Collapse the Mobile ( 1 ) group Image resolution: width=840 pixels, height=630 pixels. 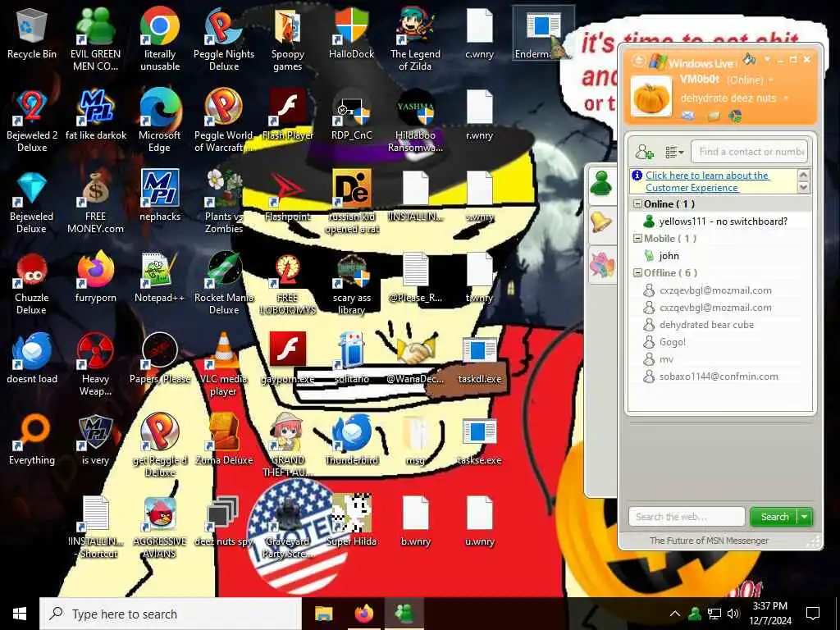coord(637,239)
